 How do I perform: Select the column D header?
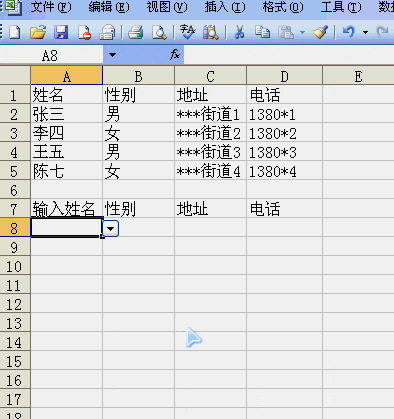284,76
